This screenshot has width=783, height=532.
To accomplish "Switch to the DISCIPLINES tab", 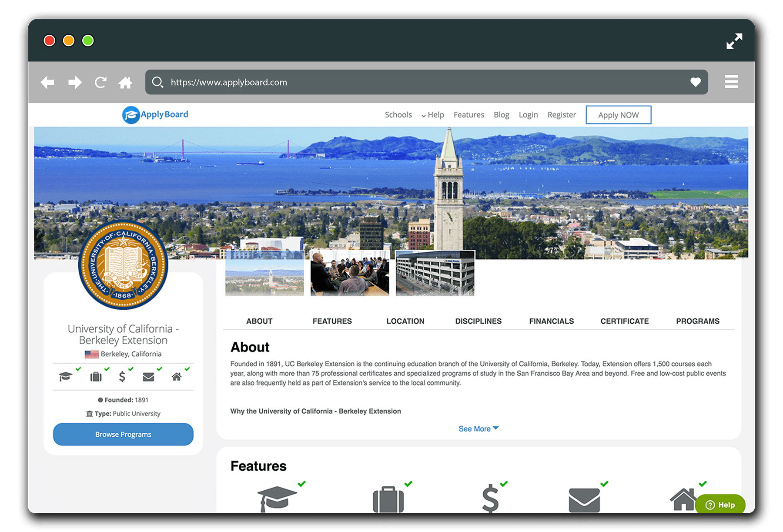I will pos(478,321).
